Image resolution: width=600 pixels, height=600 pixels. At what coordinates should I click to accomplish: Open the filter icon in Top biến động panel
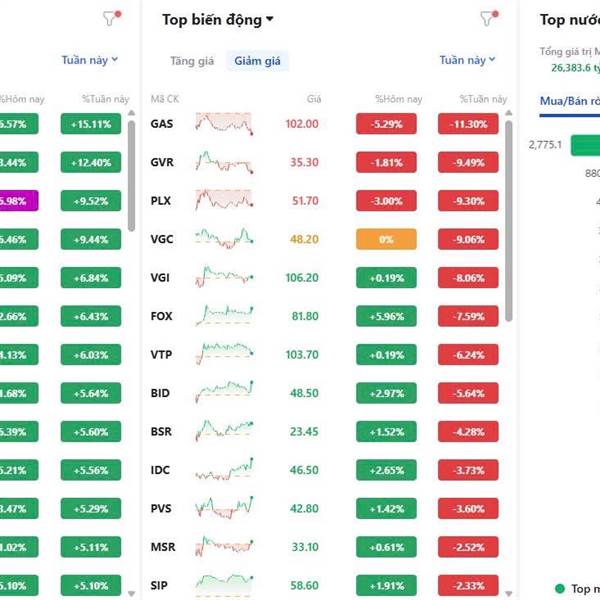487,18
